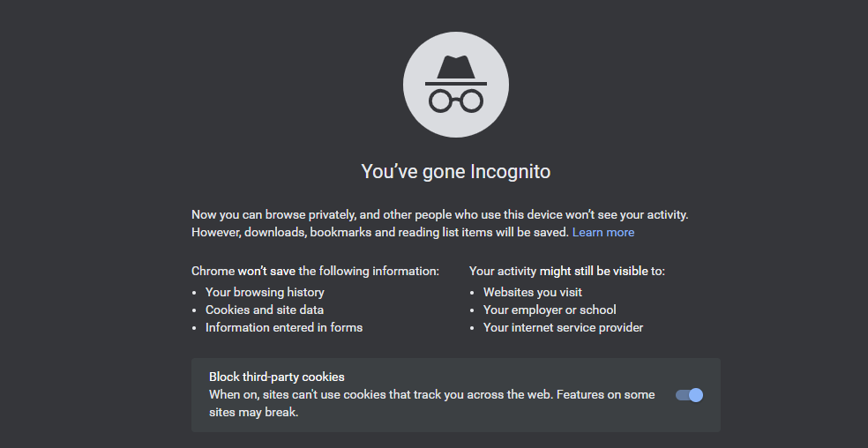The image size is (868, 448).
Task: Turn off the Block third-party cookies toggle
Action: tap(689, 395)
